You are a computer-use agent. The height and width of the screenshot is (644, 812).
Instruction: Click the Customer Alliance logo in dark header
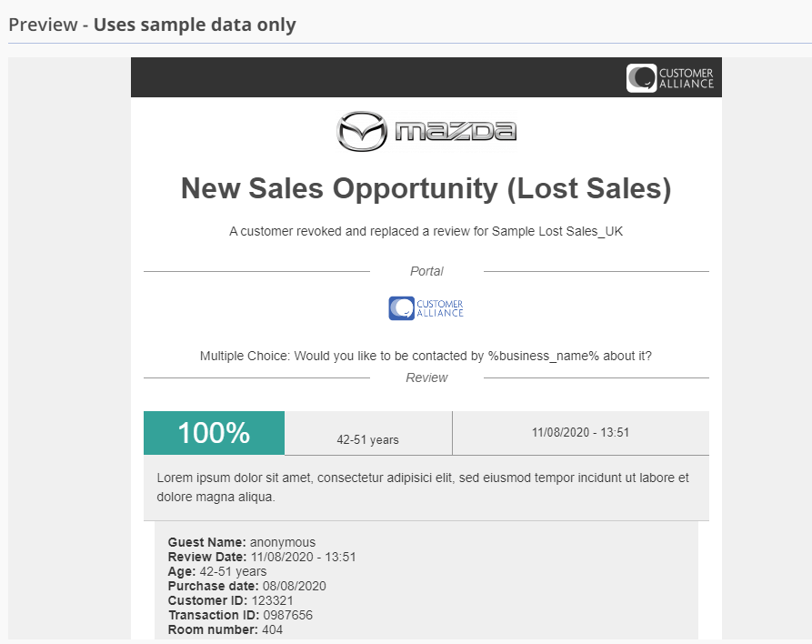pos(670,77)
